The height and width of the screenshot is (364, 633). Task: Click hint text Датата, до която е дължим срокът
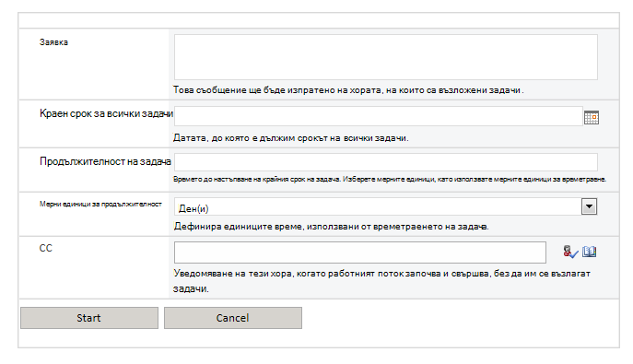[290, 138]
